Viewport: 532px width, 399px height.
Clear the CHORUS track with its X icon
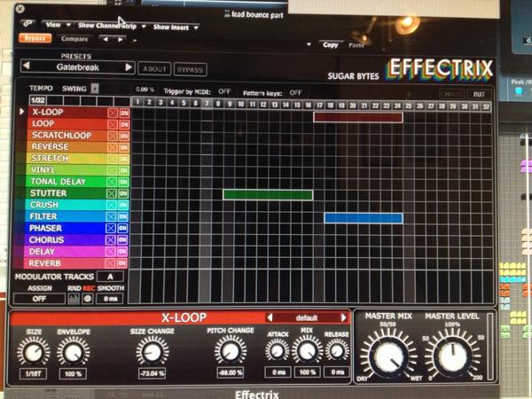coord(110,240)
